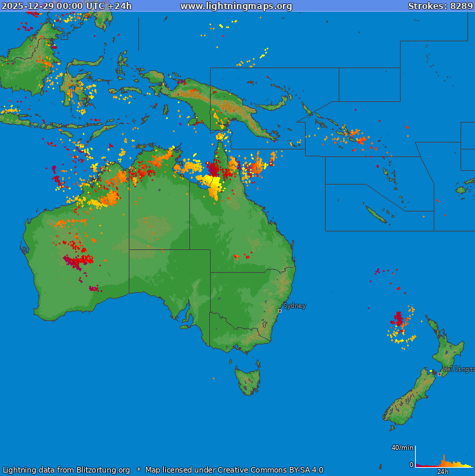475x476 pixels.
Task: Select the island of Tasmania
Action: pyautogui.click(x=248, y=380)
